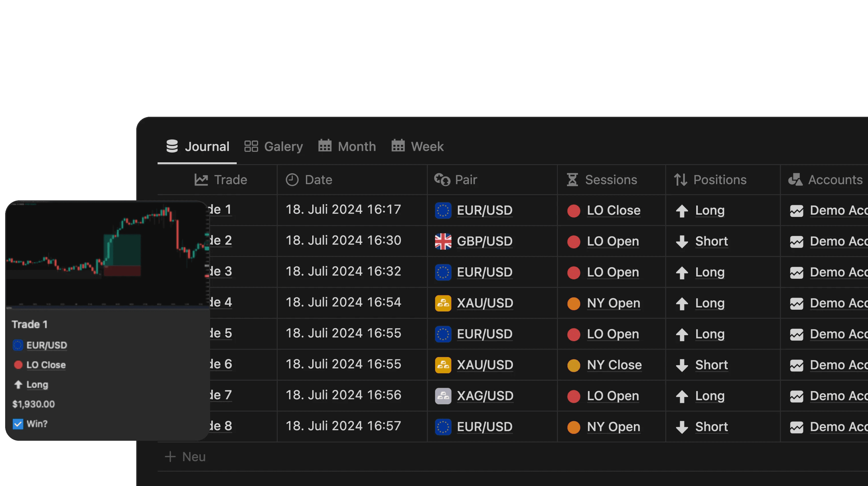Open GBP/USD pair in Trade 2 row
868x486 pixels.
tap(485, 242)
